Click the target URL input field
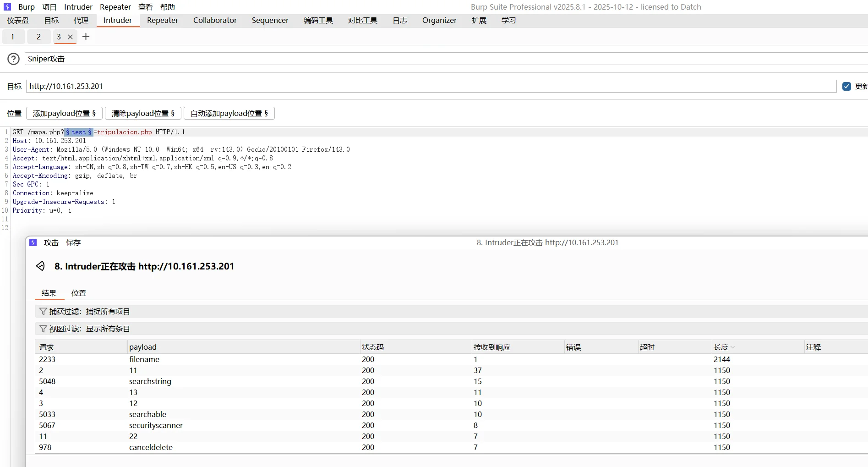868x467 pixels. [x=431, y=86]
